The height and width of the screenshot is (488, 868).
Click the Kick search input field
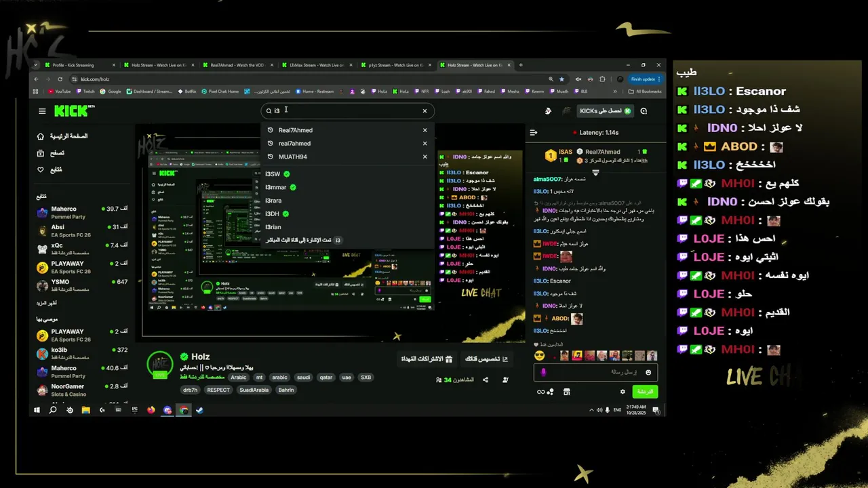pyautogui.click(x=347, y=110)
